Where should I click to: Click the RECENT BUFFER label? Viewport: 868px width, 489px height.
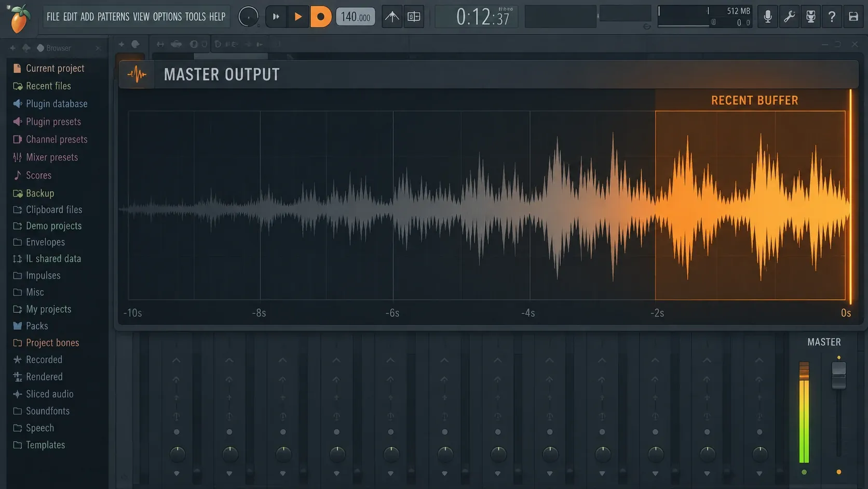pyautogui.click(x=754, y=100)
